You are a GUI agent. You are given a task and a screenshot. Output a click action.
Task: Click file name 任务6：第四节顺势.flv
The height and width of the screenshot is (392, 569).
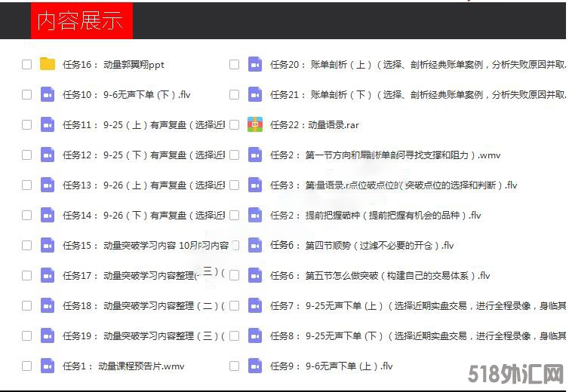(x=361, y=245)
